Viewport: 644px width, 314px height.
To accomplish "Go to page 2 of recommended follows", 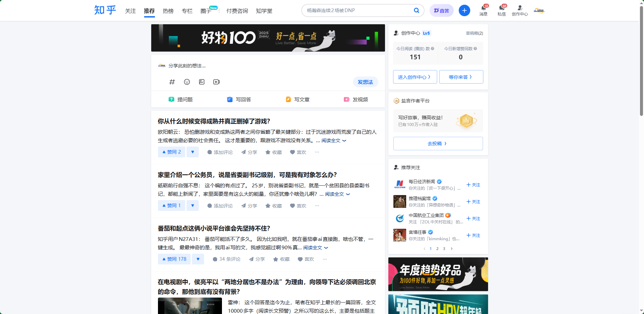I will (x=437, y=249).
